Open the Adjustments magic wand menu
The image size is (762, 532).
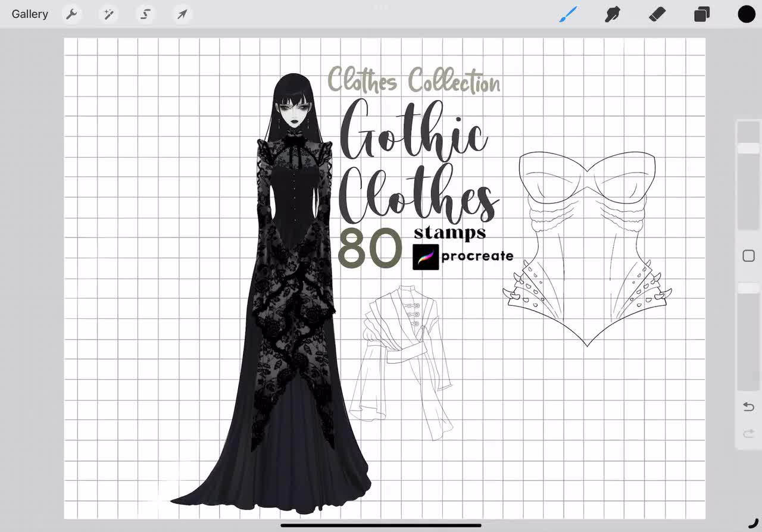click(x=108, y=14)
